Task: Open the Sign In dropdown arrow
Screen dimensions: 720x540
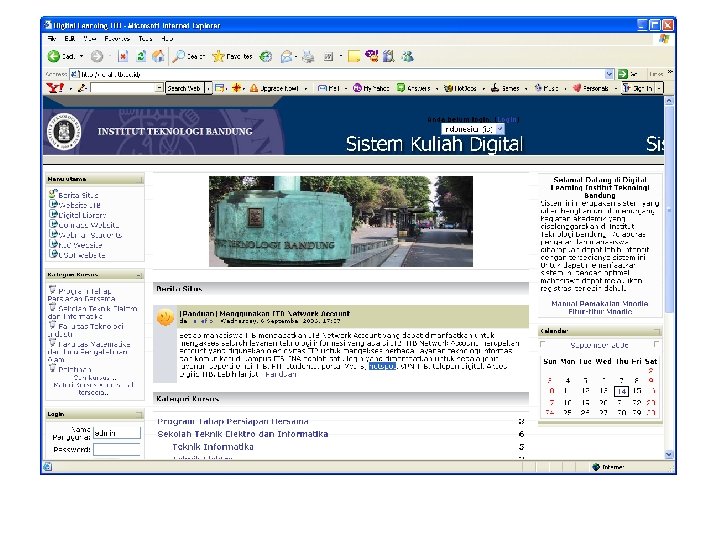Action: [659, 88]
